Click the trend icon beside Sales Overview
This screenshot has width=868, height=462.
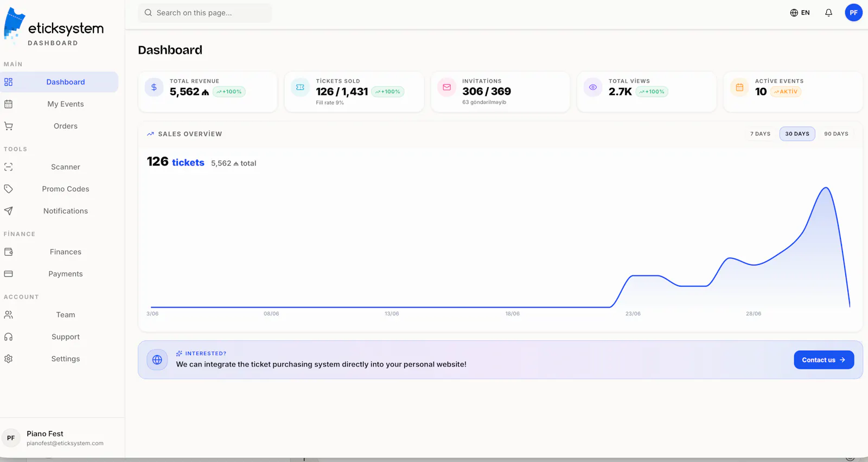(x=150, y=134)
